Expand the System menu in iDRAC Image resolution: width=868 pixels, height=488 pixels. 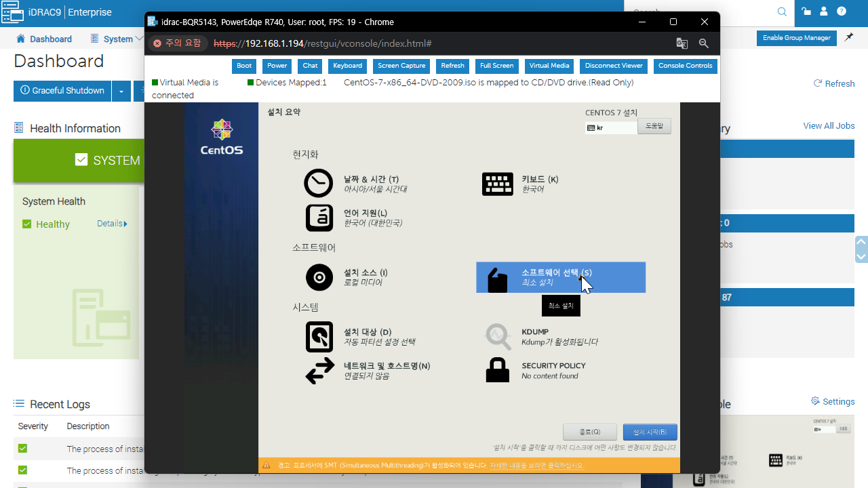point(116,39)
